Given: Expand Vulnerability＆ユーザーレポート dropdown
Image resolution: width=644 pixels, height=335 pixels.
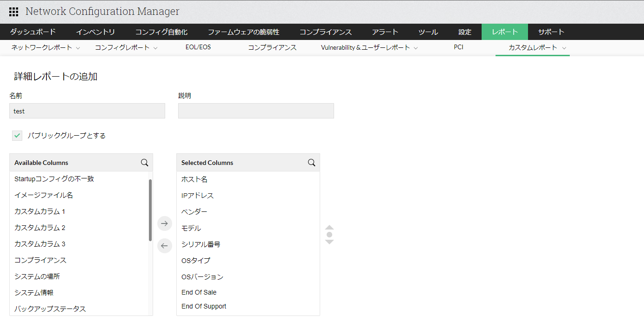Looking at the screenshot, I should point(416,48).
